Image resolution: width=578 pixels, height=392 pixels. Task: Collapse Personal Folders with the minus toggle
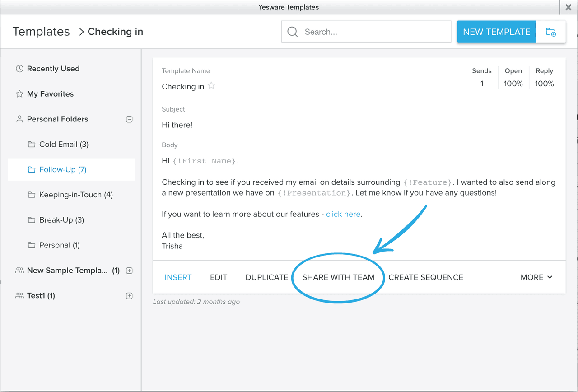pyautogui.click(x=129, y=119)
